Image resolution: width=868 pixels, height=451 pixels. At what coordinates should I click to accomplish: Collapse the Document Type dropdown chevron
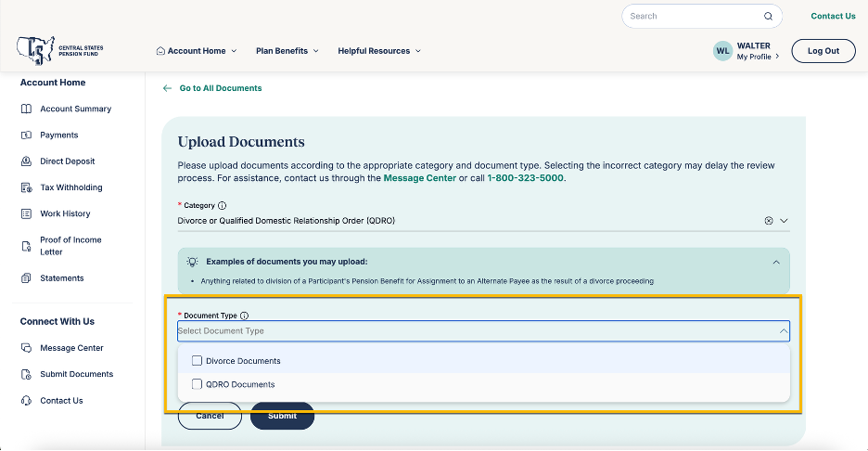784,330
